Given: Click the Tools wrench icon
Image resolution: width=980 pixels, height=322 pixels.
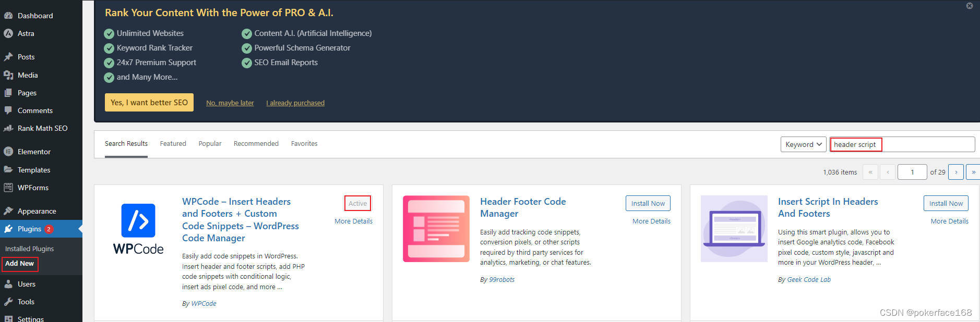Looking at the screenshot, I should point(8,302).
